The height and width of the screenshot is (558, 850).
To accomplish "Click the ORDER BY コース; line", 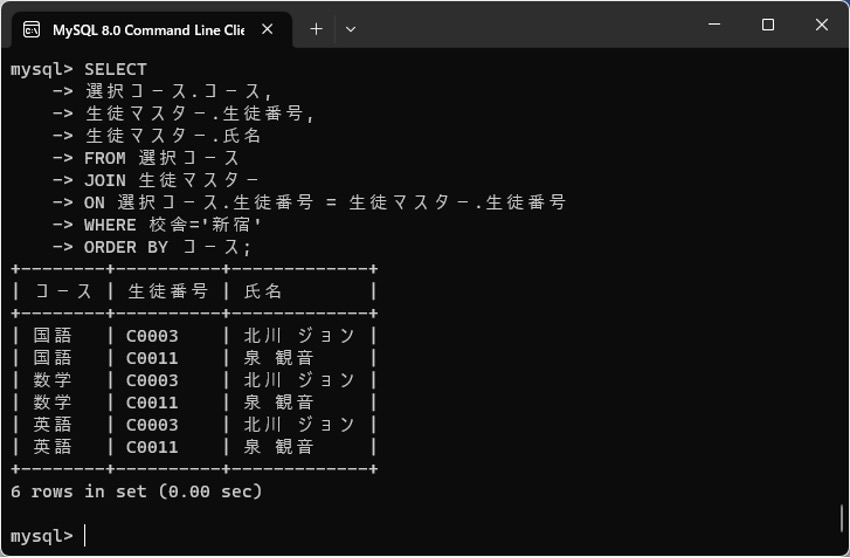I will [168, 247].
